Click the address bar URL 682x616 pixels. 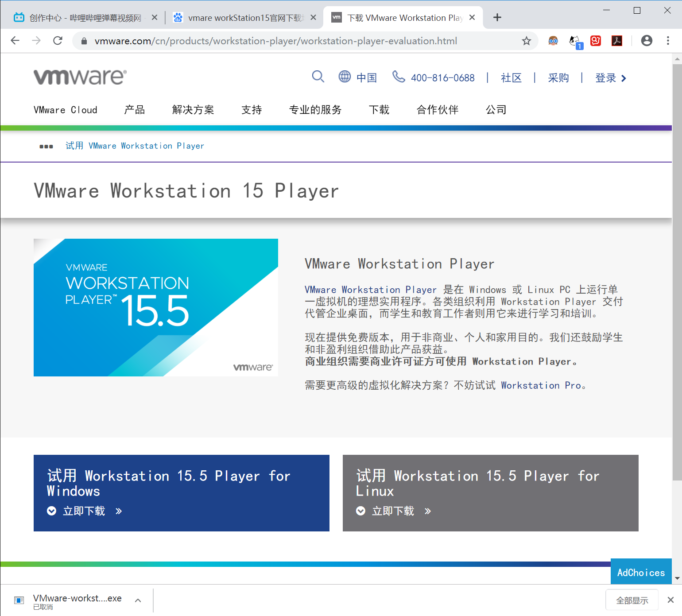tap(276, 41)
